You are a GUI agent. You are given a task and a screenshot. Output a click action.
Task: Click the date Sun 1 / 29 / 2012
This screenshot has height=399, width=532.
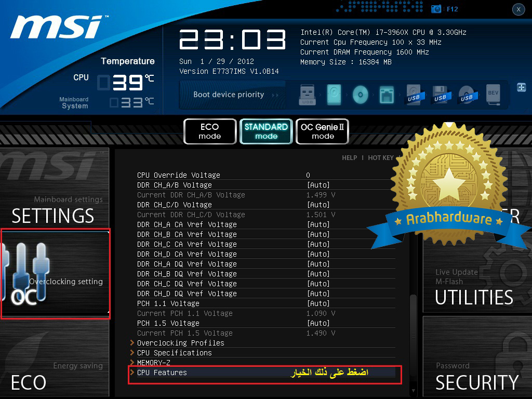(217, 61)
